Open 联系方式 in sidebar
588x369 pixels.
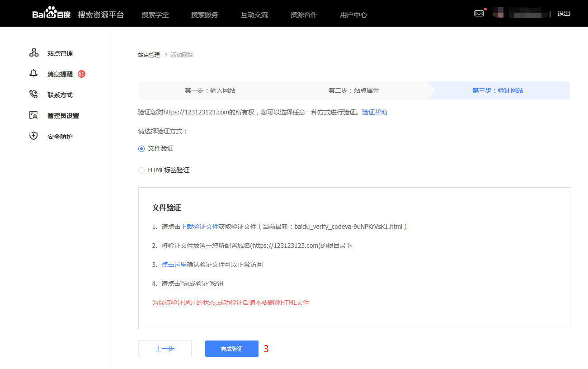point(60,95)
